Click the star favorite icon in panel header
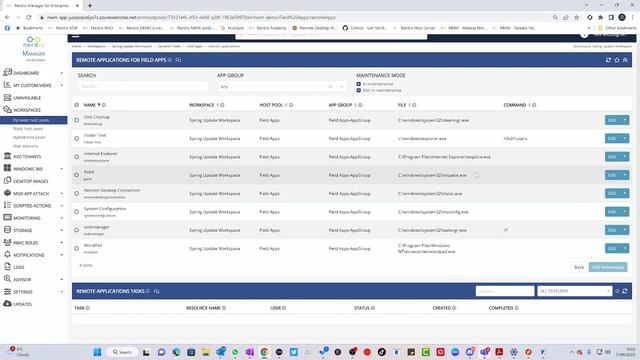 click(617, 60)
